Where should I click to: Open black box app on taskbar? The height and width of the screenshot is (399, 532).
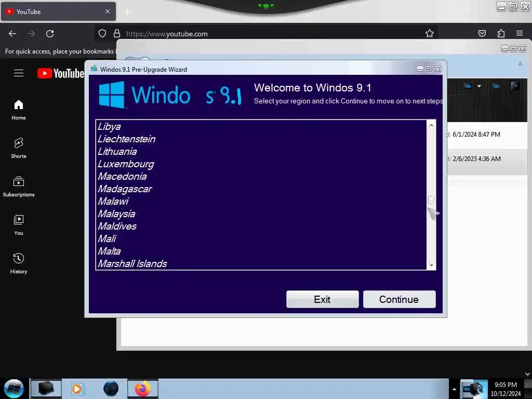tap(46, 389)
